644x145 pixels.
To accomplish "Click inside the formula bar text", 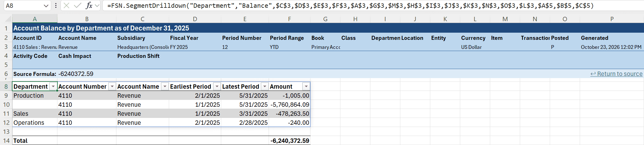I will coord(350,6).
